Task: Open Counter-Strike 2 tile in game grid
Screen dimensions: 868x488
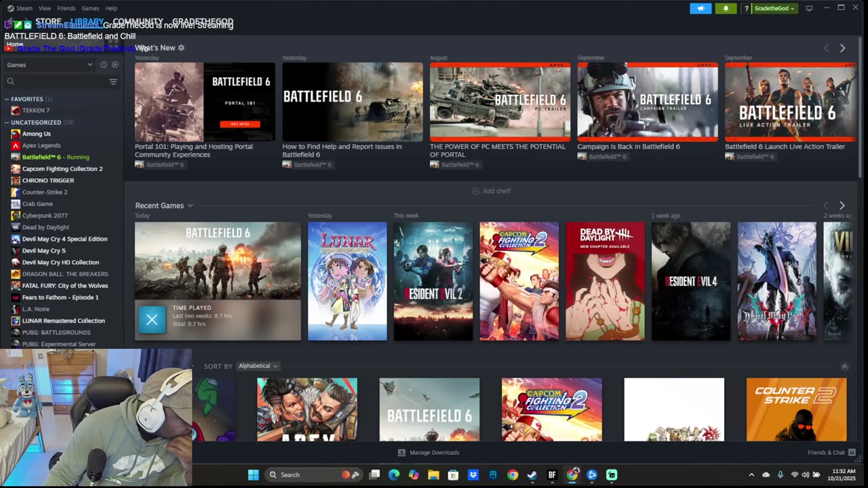Action: tap(796, 409)
